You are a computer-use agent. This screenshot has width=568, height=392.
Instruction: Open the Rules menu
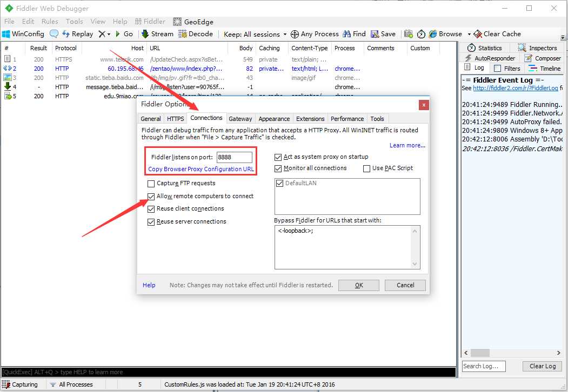click(50, 22)
